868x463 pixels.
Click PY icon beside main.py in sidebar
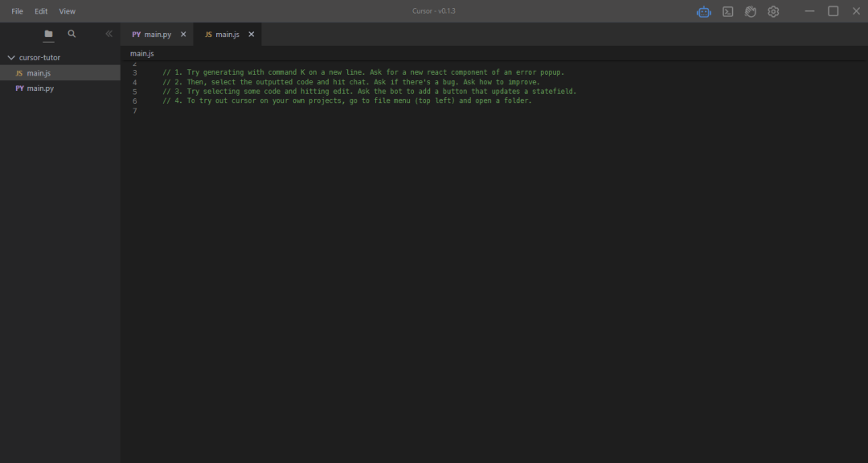pos(19,88)
